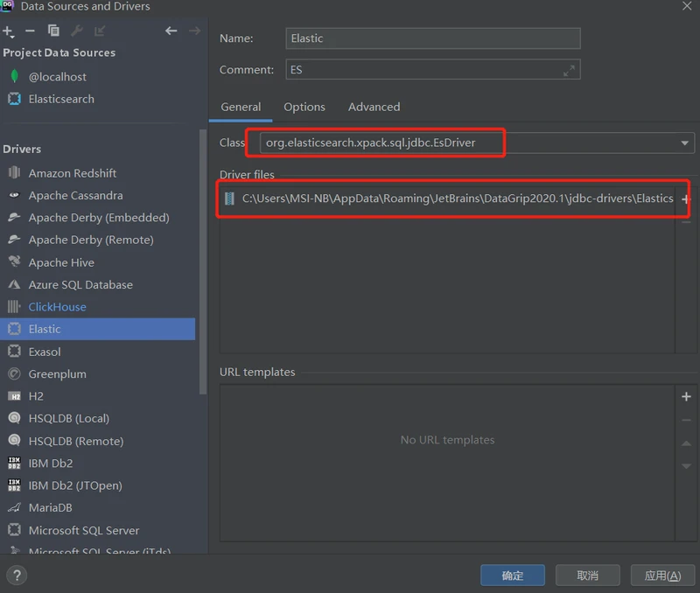Switch to the Advanced tab

374,107
